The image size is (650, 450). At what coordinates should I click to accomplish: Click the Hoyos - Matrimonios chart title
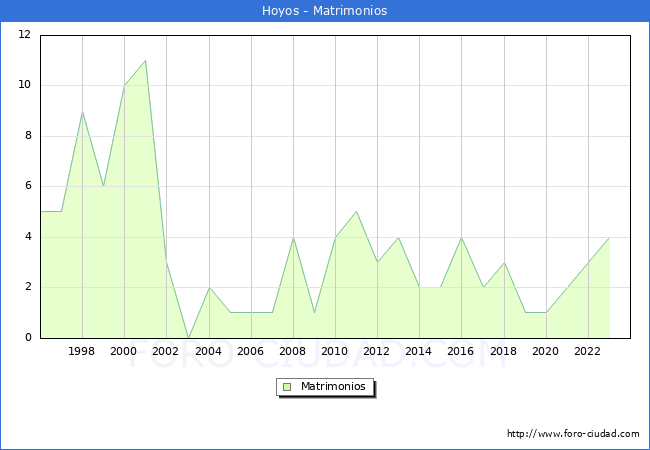(x=325, y=11)
